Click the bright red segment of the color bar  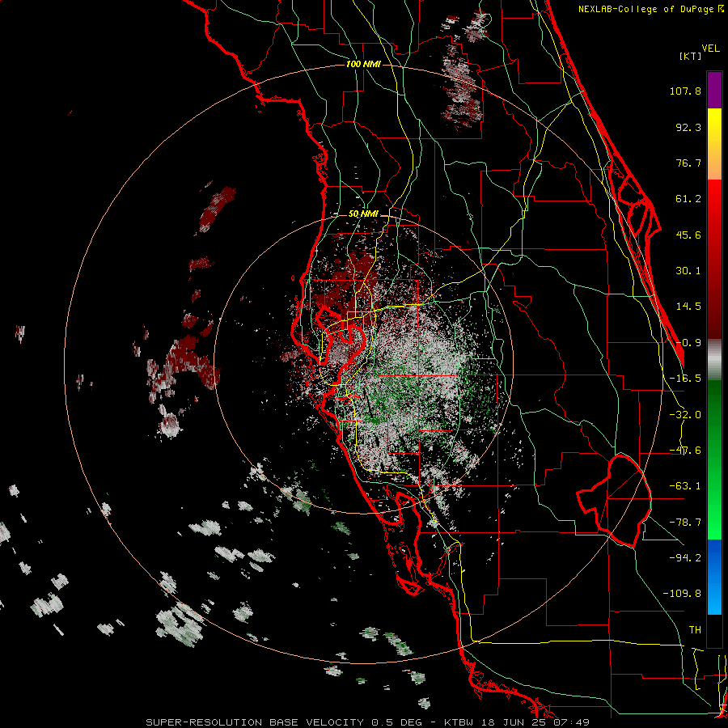(x=714, y=259)
